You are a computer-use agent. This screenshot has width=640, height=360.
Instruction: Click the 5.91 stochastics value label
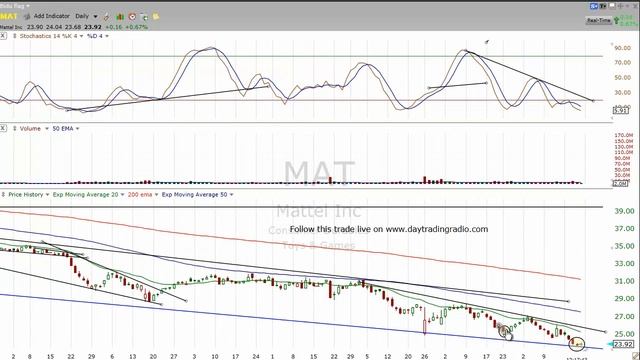click(620, 110)
